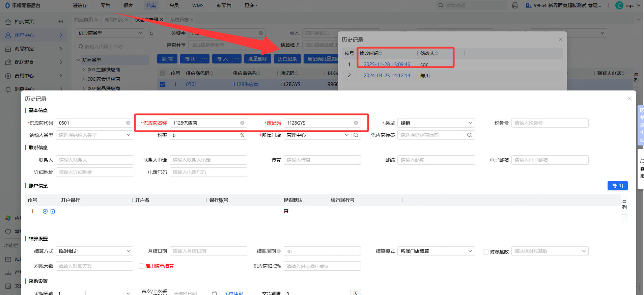
Task: Open calendar icon in 首次/上次采购 date field
Action: tap(214, 293)
